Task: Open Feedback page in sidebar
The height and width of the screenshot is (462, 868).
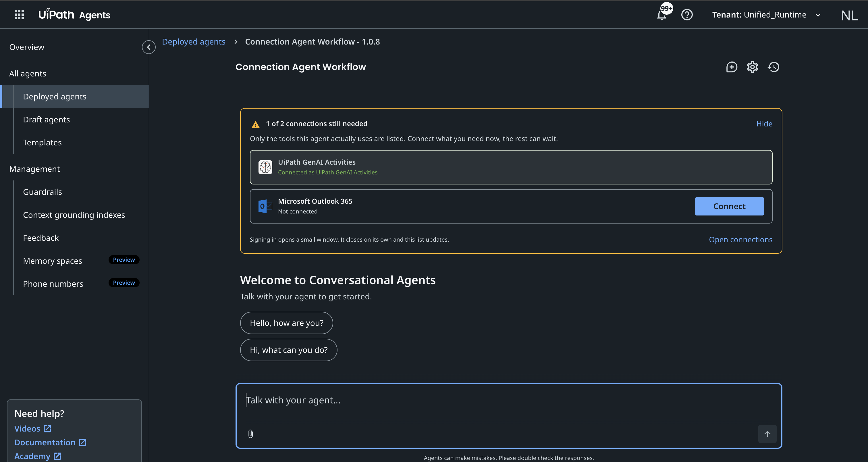Action: click(41, 238)
